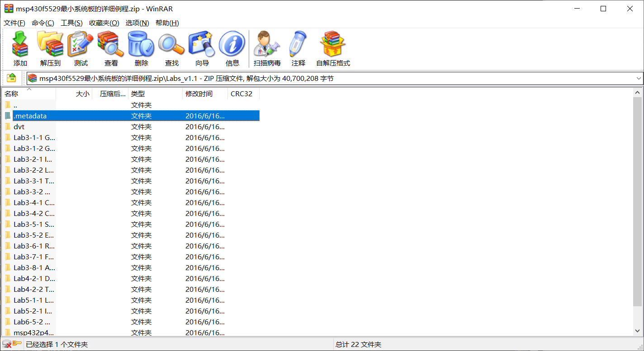Select the "Lab3-3-1 T..." folder
644x351 pixels.
coord(131,181)
